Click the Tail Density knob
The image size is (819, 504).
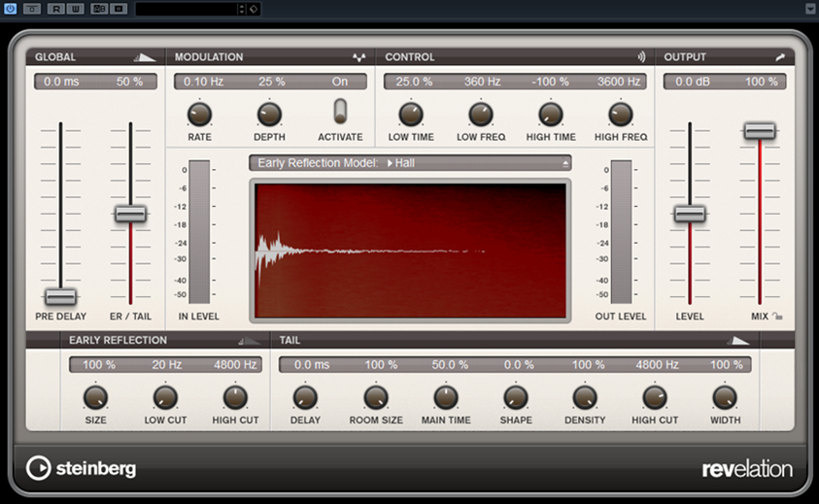click(x=585, y=397)
